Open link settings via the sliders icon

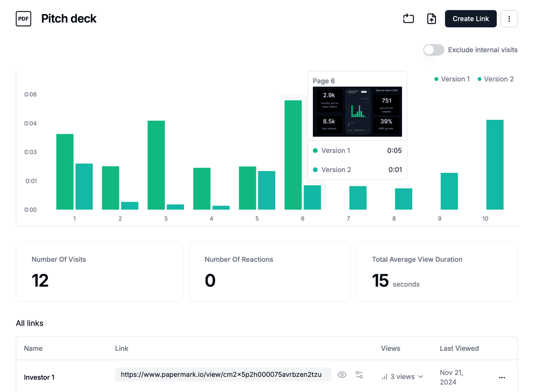[359, 375]
